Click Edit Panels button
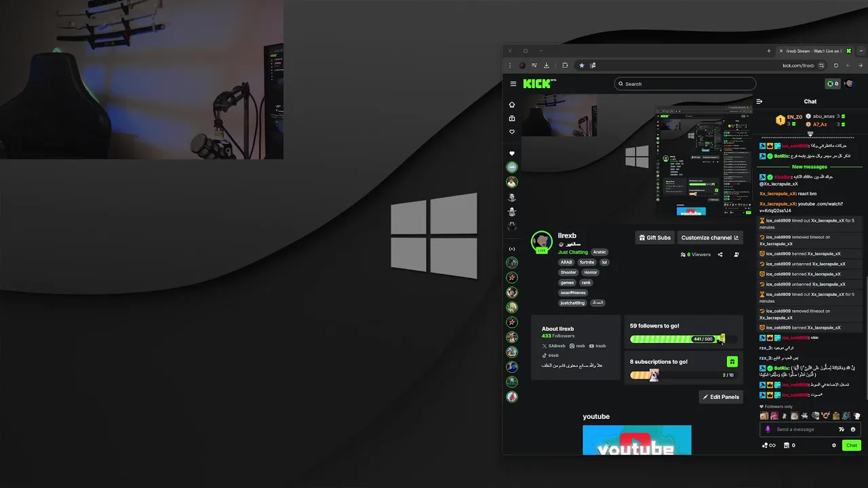This screenshot has width=868, height=488. 721,396
